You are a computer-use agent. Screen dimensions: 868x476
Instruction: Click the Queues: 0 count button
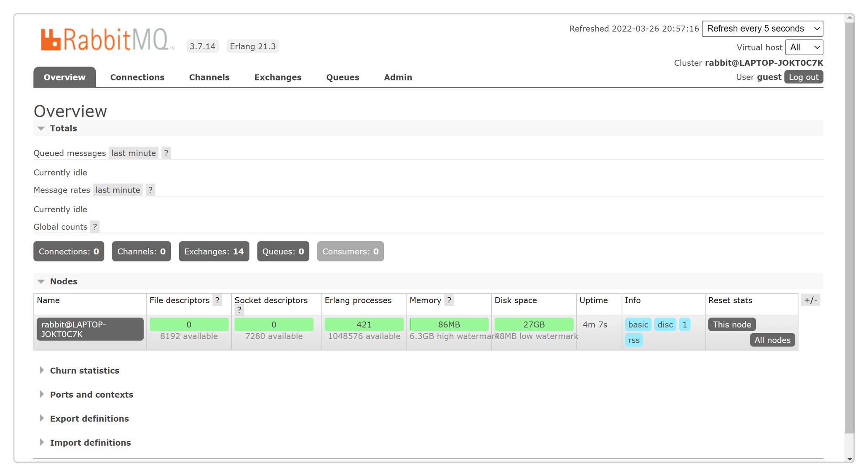[283, 251]
